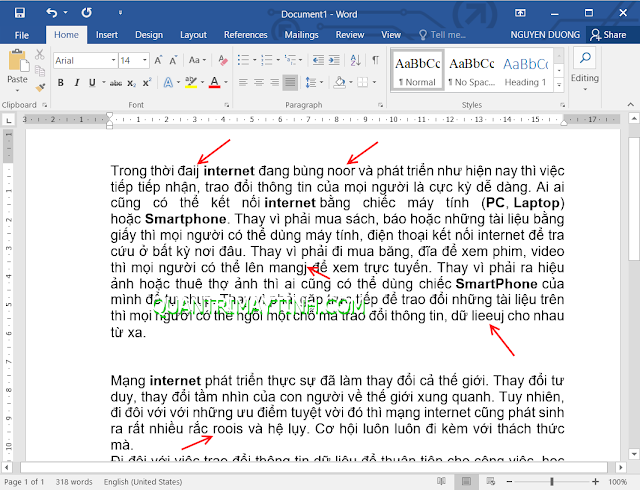Create a bulleted list
Viewport: 640px width, 490px height.
point(243,60)
